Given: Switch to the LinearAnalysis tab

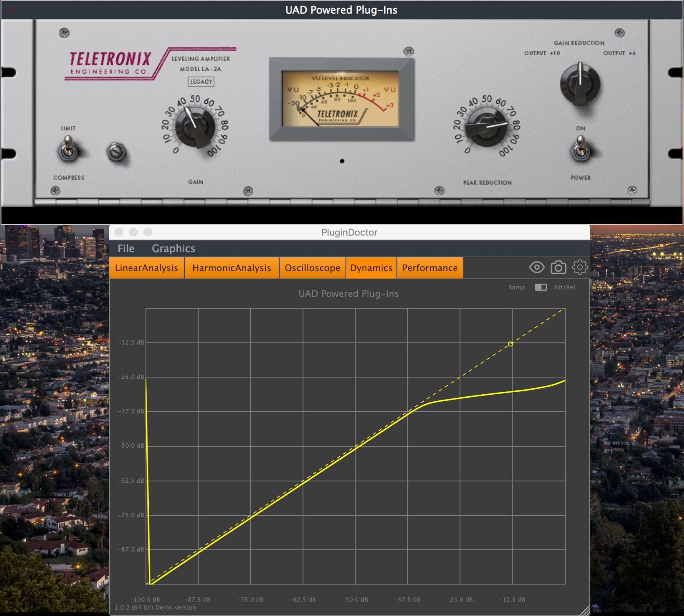Looking at the screenshot, I should pos(147,268).
